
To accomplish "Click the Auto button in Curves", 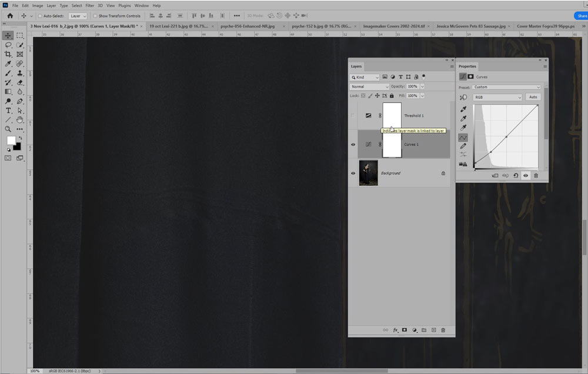I will 533,97.
